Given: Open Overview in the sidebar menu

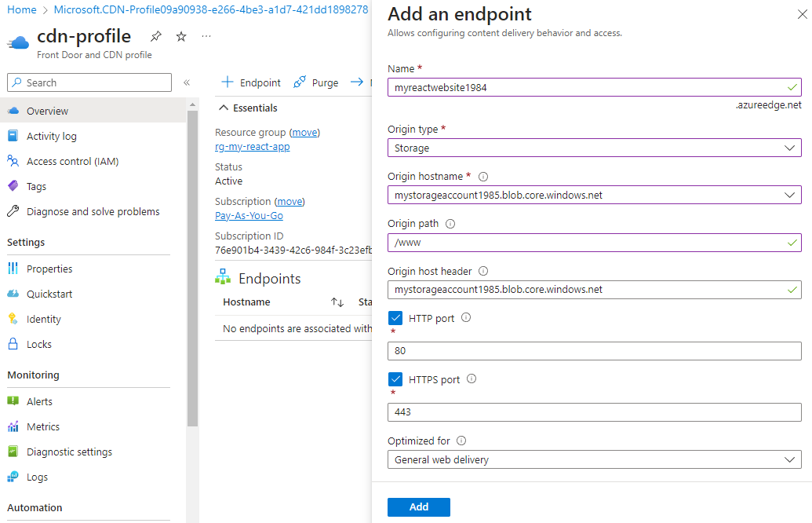Looking at the screenshot, I should point(93,111).
